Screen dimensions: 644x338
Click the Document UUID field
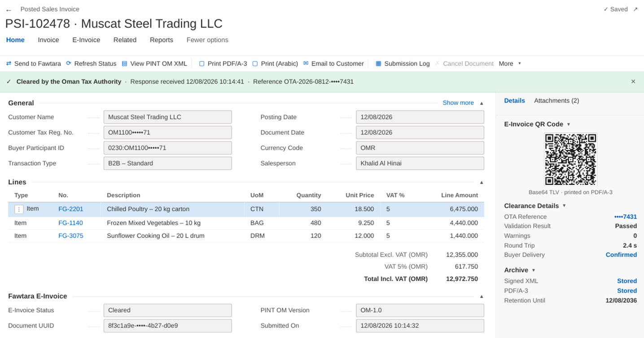pos(167,326)
